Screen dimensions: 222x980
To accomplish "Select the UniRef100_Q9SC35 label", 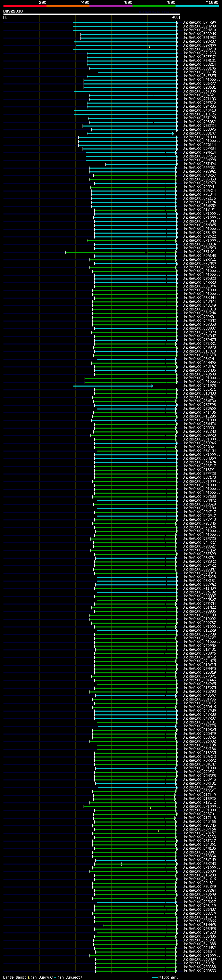I will [199, 72].
